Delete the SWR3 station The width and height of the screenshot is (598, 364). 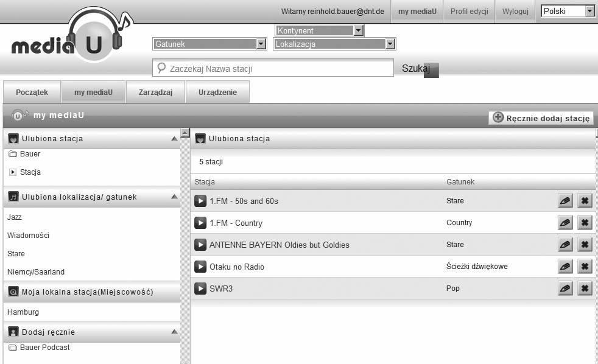tap(585, 289)
